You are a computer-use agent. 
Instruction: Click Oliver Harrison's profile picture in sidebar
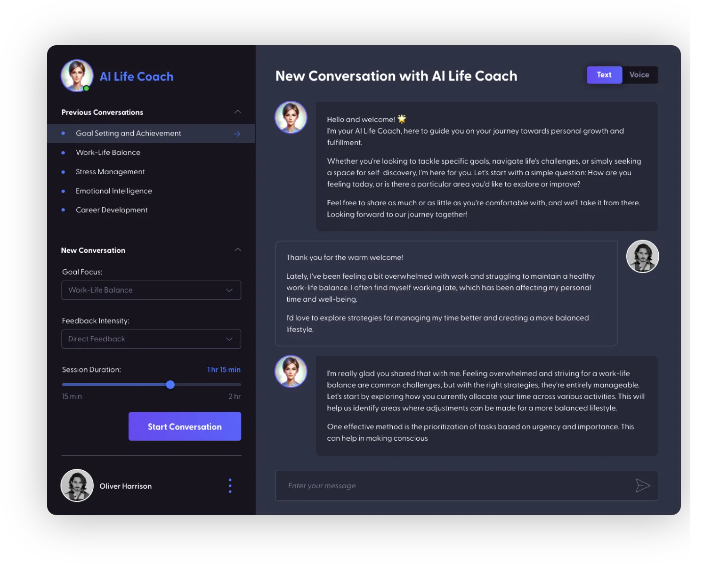(x=77, y=485)
